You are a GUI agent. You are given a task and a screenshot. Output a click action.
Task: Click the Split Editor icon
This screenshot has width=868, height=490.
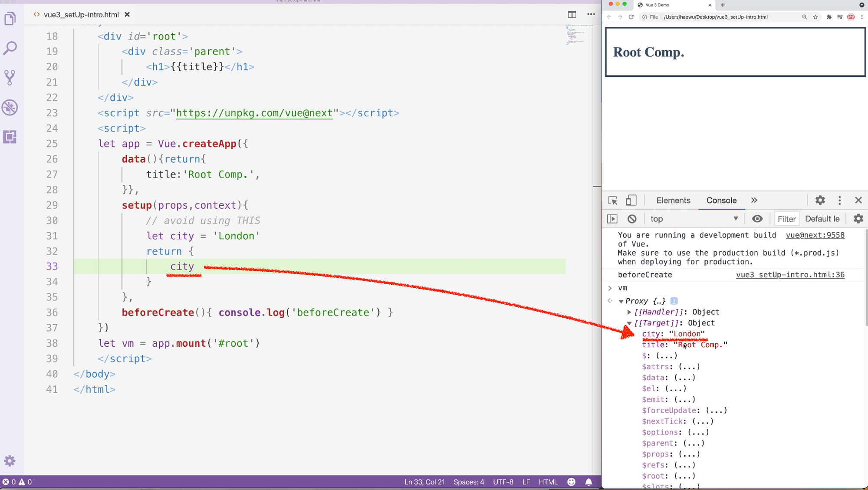[572, 14]
